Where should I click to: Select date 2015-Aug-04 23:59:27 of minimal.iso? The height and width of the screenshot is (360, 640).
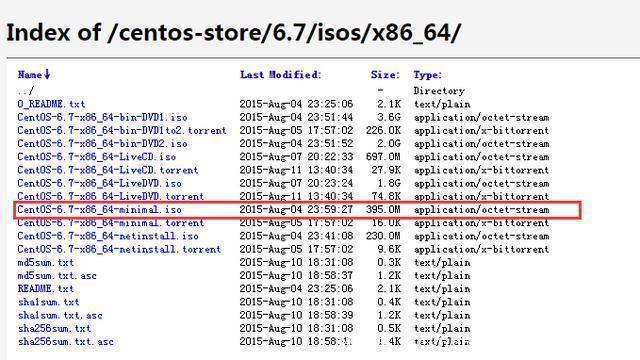pyautogui.click(x=296, y=210)
